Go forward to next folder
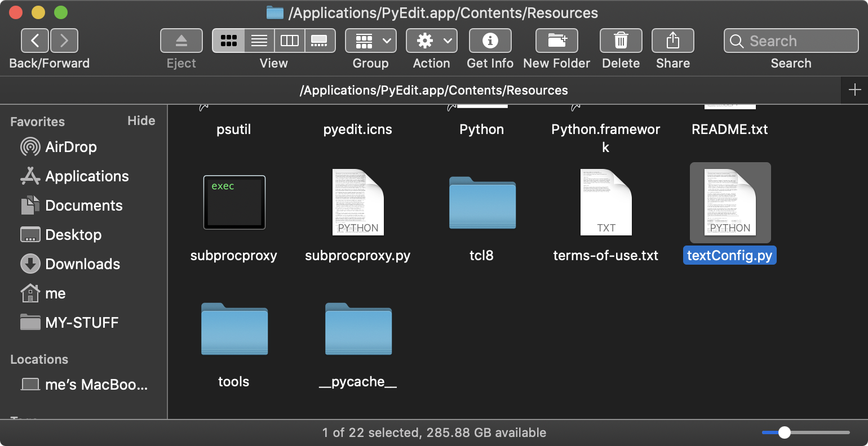 64,41
